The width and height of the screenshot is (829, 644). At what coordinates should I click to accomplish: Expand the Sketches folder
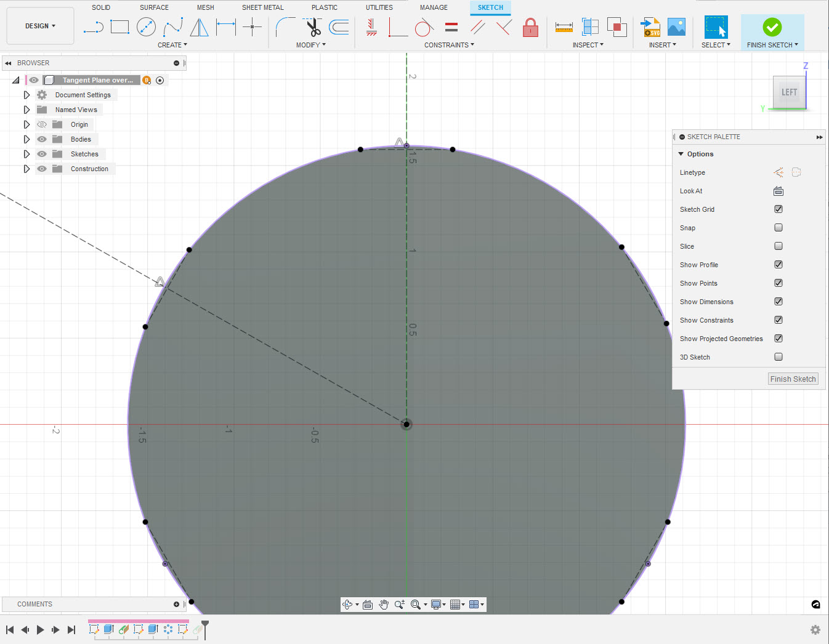coord(26,153)
